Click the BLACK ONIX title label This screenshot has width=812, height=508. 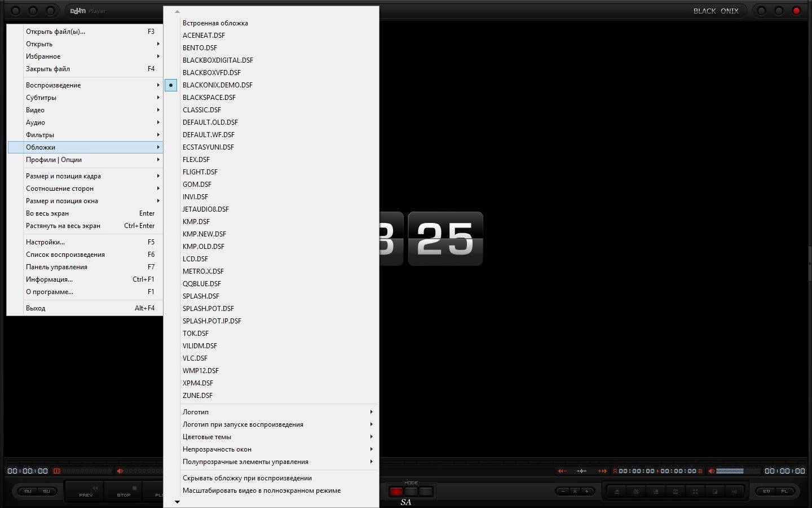(x=716, y=11)
